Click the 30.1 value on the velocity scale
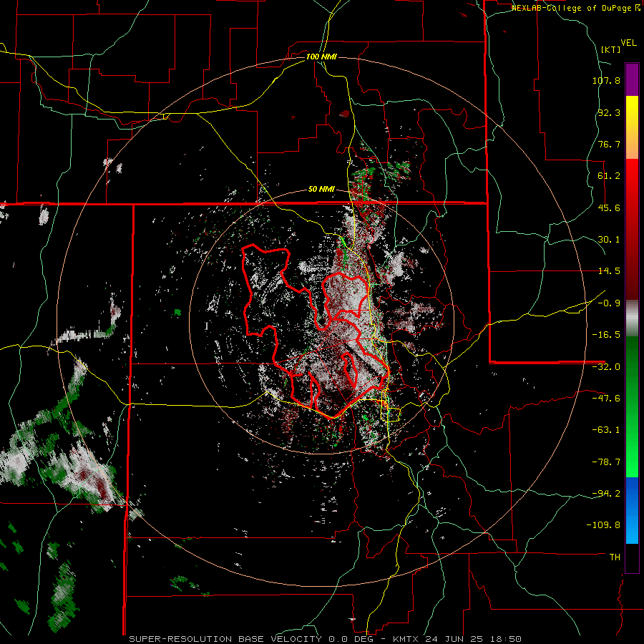The image size is (644, 644). [609, 240]
